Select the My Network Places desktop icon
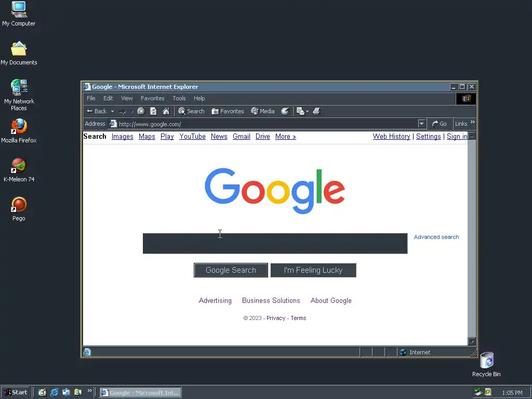532x399 pixels. point(19,95)
